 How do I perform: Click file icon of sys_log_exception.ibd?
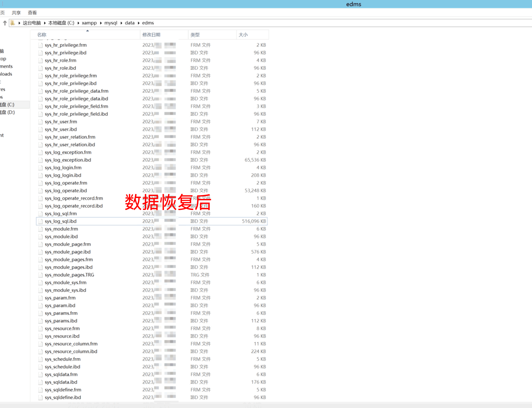40,160
